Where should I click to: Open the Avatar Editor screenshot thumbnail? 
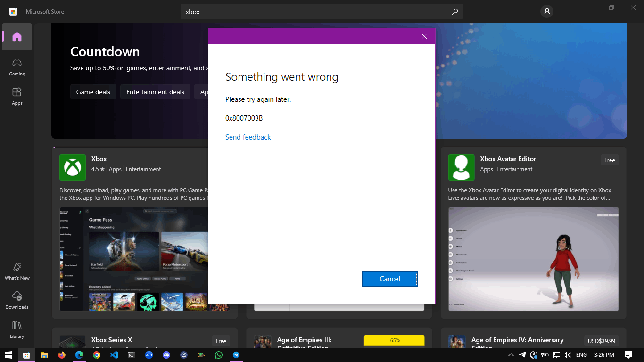(533, 259)
